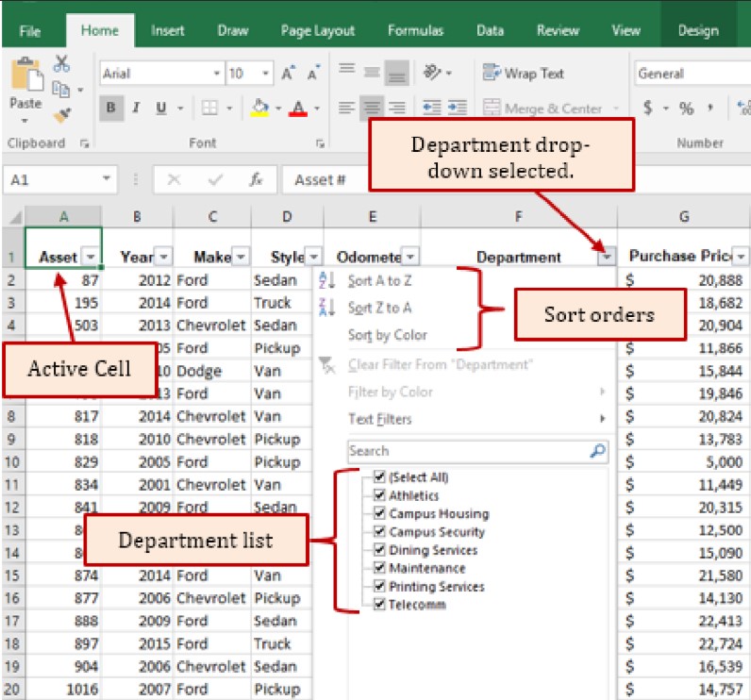Toggle the (Select All) checkbox
Viewport: 751px width, 700px height.
[379, 476]
